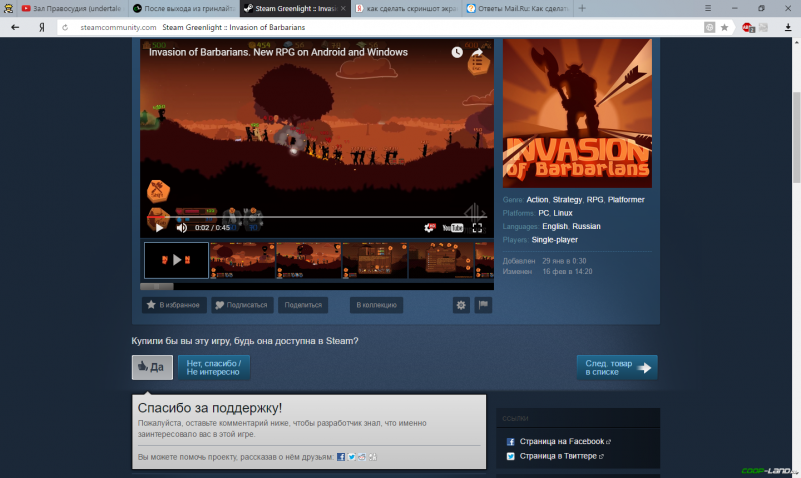Share to Twitter via small icon
Screen dimensions: 801x478
[351, 457]
